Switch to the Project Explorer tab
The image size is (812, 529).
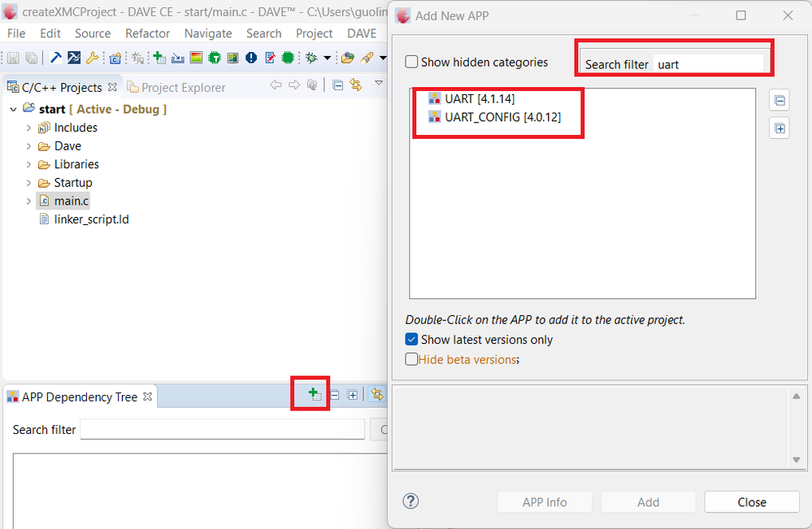coord(176,88)
